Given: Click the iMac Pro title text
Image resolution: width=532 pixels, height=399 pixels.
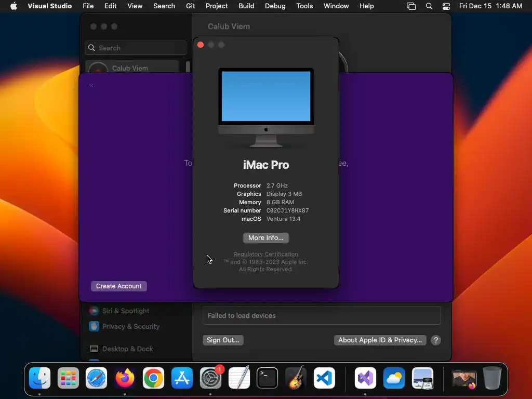Looking at the screenshot, I should click(x=266, y=165).
